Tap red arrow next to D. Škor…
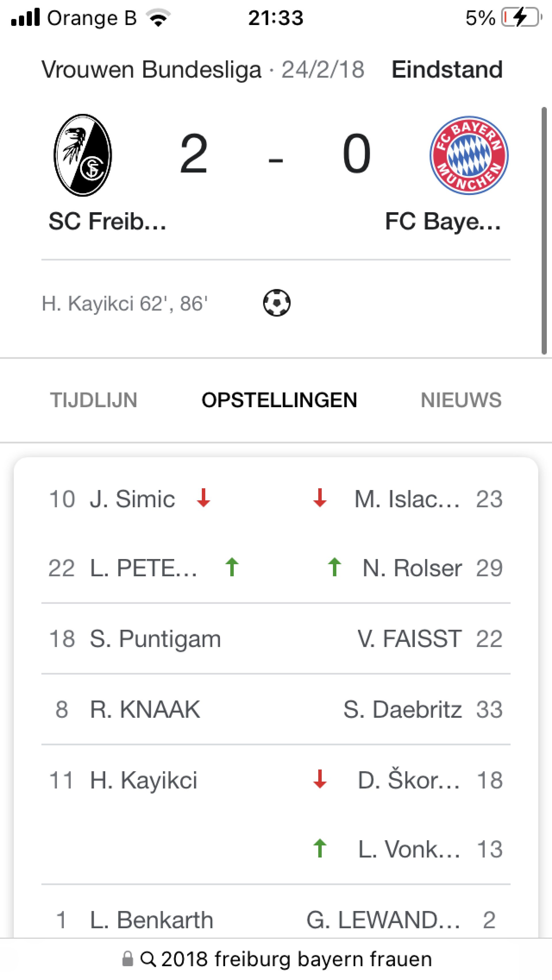The width and height of the screenshot is (552, 980). click(x=320, y=779)
